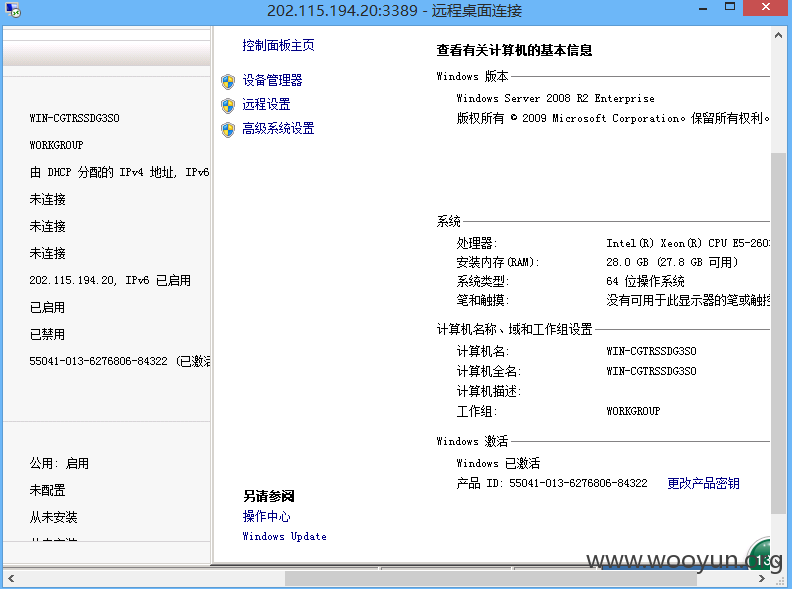The height and width of the screenshot is (589, 792).
Task: Click Windows 已激活 text
Action: click(498, 463)
